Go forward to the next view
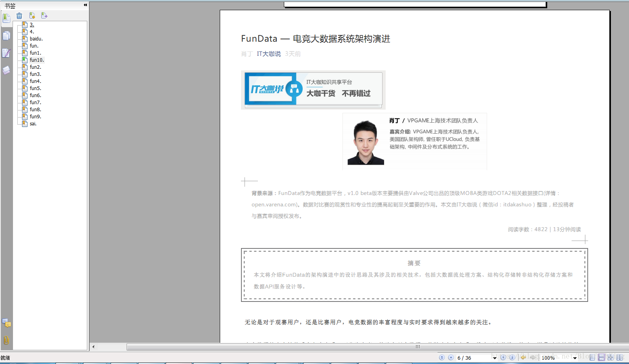The height and width of the screenshot is (364, 629). click(x=533, y=357)
